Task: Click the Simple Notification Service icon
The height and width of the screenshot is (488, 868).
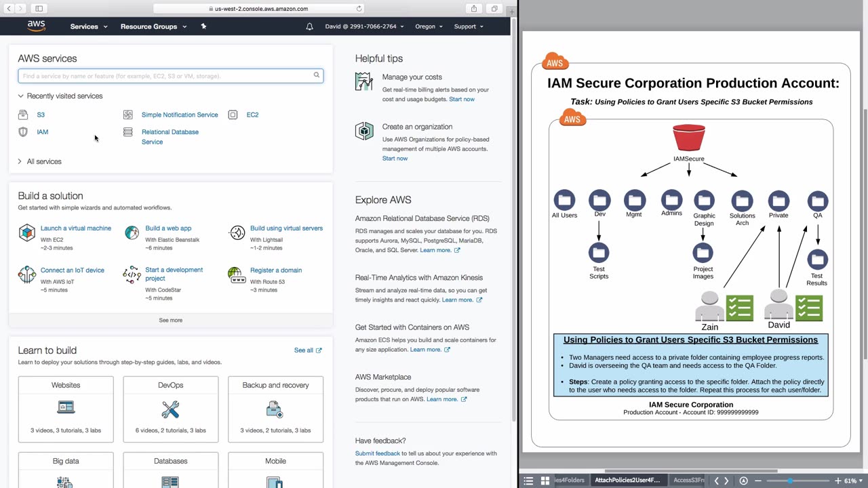Action: [x=127, y=115]
